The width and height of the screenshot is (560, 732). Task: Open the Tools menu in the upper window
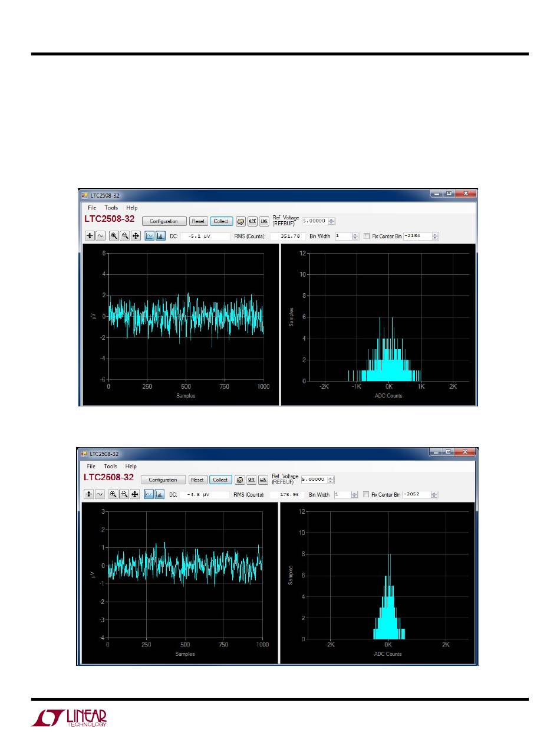coord(111,208)
